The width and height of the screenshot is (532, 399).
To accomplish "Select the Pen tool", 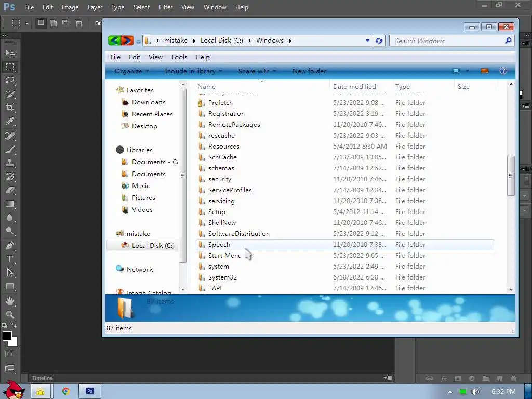I will click(x=10, y=246).
